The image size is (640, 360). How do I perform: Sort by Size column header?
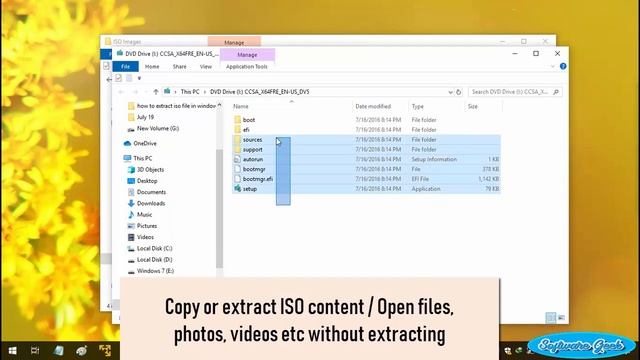click(473, 106)
